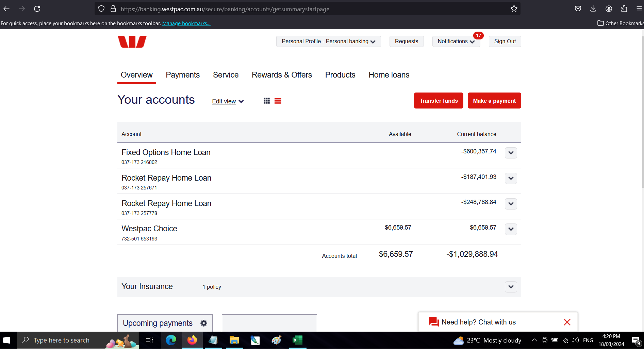Expand the Your Insurance section
Screen dimensions: 644x350
(511, 287)
